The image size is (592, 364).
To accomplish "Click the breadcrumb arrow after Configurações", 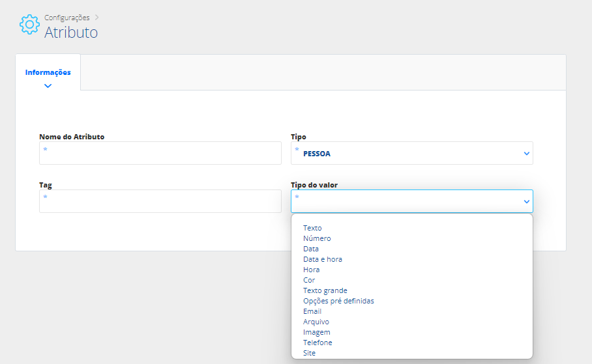I will (96, 18).
